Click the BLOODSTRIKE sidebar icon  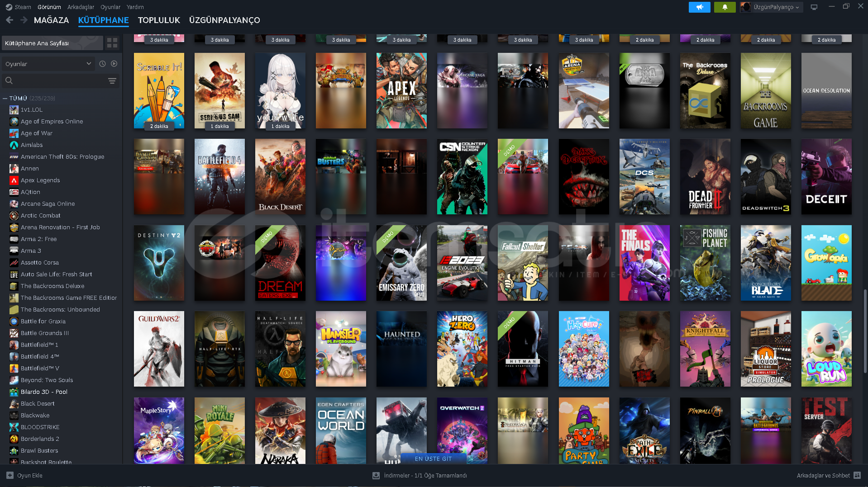pos(14,427)
